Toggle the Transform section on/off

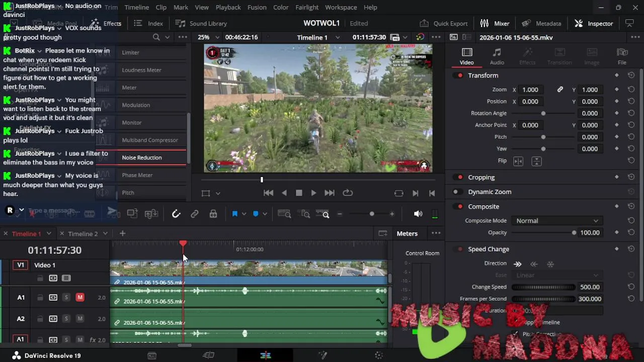[458, 75]
